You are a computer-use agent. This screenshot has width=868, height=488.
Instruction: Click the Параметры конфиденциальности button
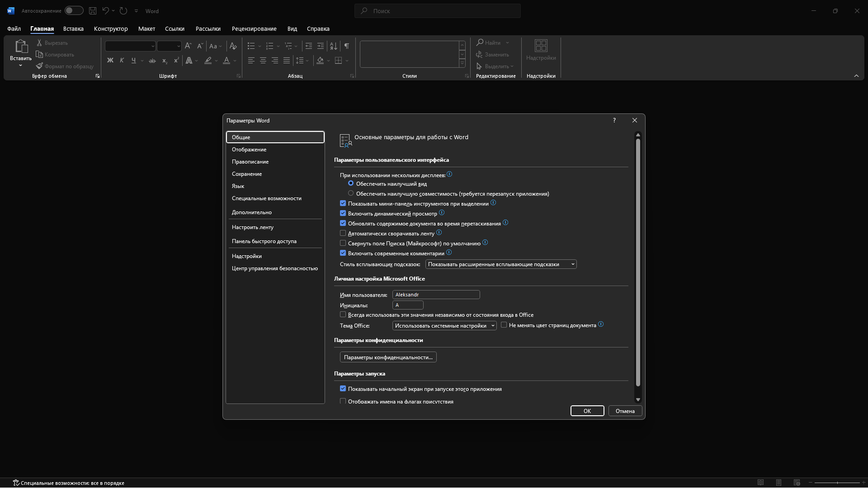tap(388, 357)
